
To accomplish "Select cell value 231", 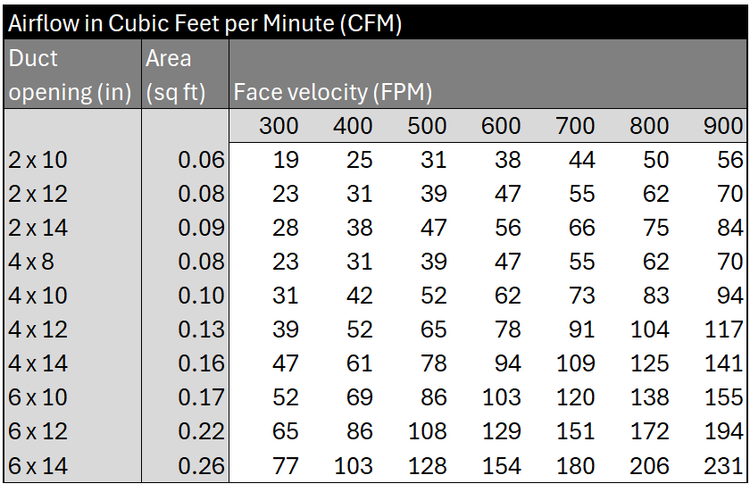I will tap(723, 466).
